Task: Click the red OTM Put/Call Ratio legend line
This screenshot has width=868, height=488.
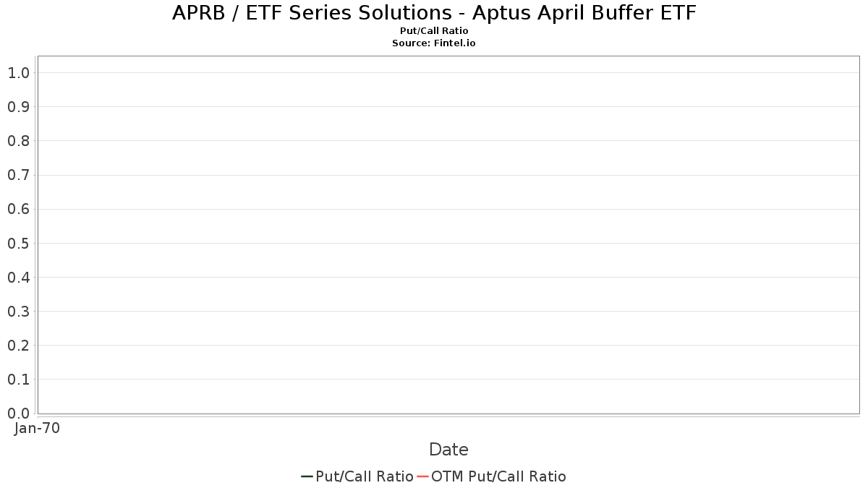Action: click(422, 476)
